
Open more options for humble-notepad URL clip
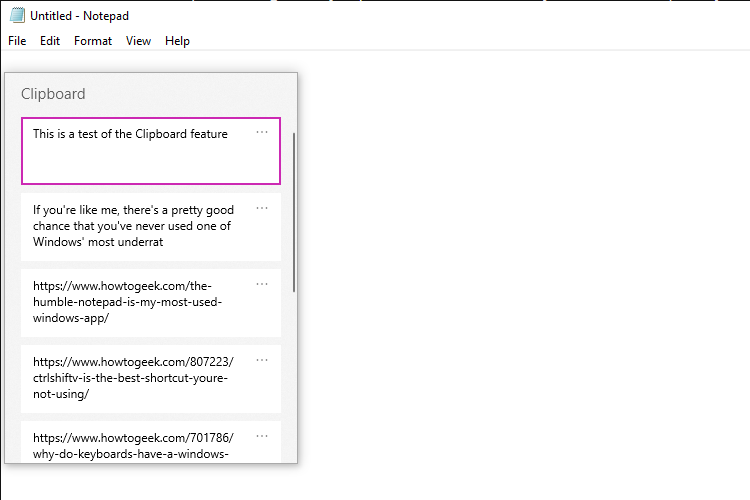click(262, 284)
